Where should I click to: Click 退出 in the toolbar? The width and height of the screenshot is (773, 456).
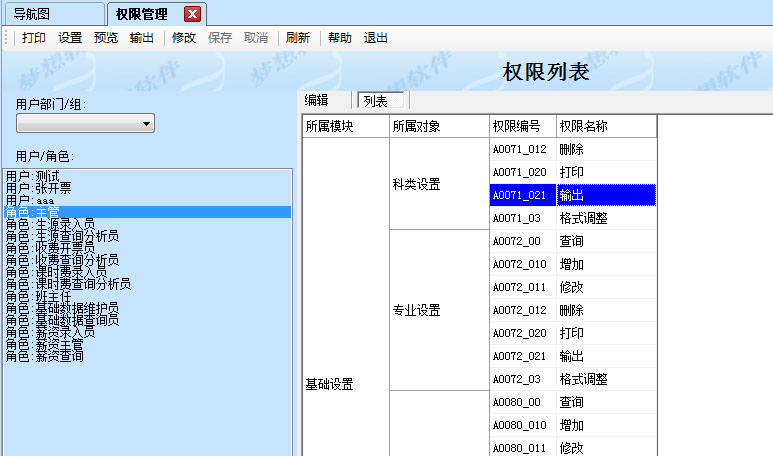click(x=376, y=38)
